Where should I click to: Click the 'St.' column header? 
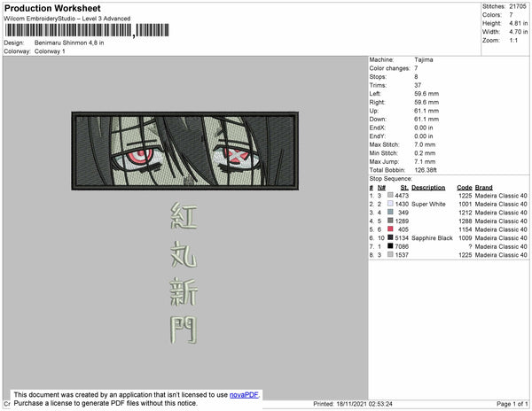pyautogui.click(x=404, y=188)
